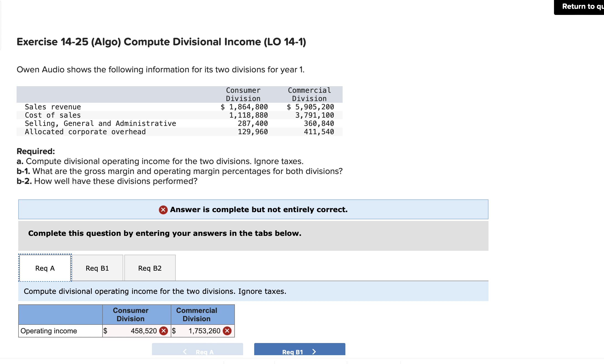This screenshot has height=364, width=604.
Task: Click the red X beside 458,520
Action: click(164, 331)
